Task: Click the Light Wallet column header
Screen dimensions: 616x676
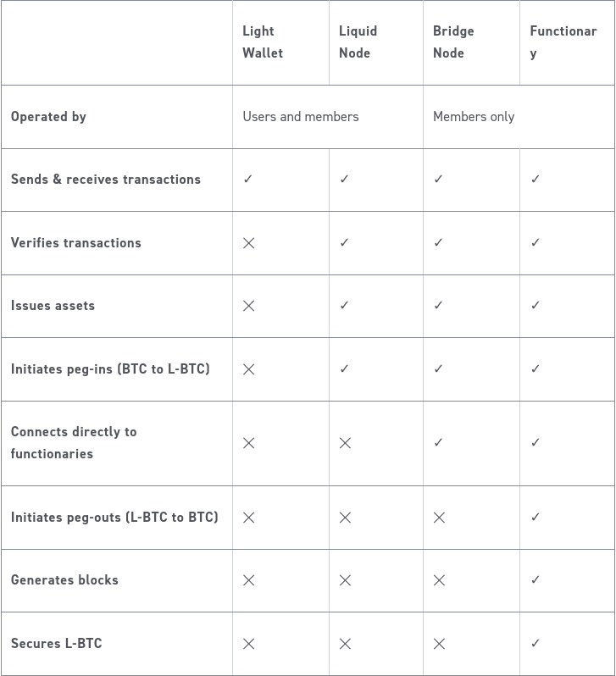Action: [x=263, y=42]
